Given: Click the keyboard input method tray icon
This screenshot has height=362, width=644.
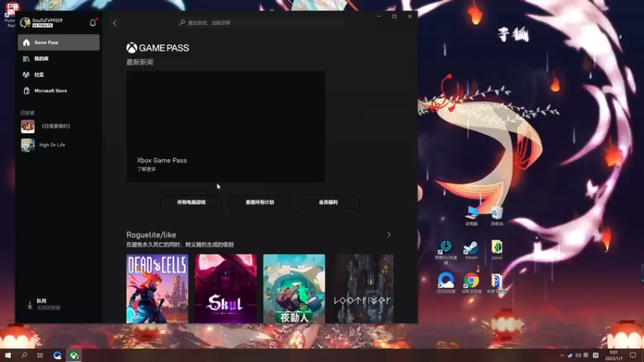Looking at the screenshot, I should [596, 356].
